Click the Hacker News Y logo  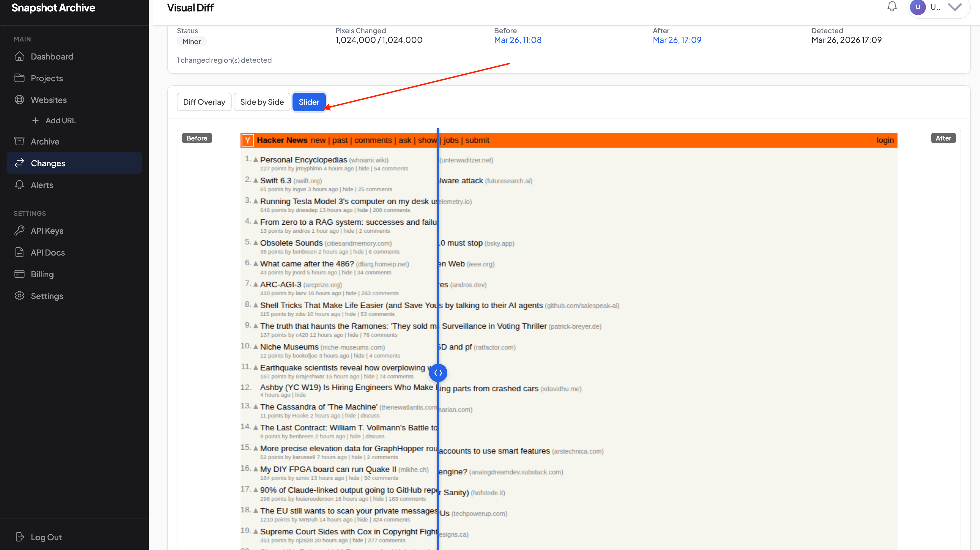click(x=248, y=140)
